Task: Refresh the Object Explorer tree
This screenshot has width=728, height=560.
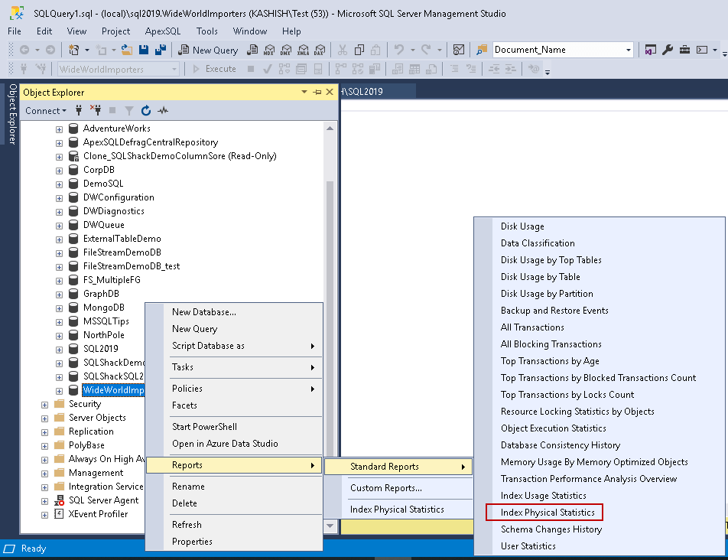Action: [146, 110]
